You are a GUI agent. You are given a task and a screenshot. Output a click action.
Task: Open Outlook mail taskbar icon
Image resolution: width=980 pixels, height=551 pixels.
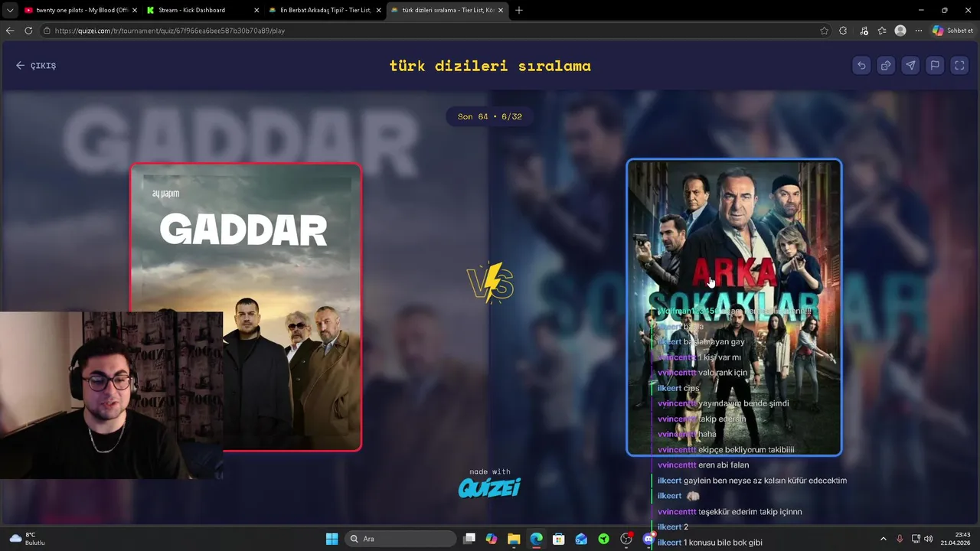point(581,539)
